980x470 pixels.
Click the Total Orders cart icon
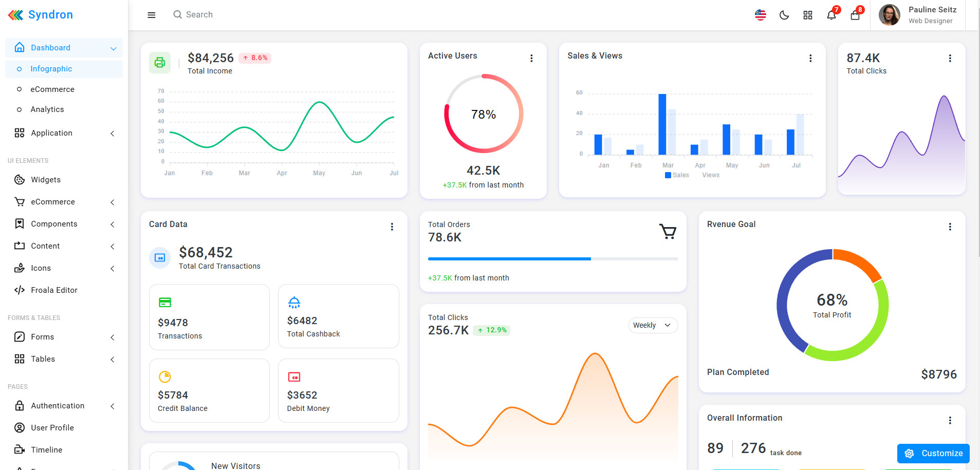(x=668, y=232)
